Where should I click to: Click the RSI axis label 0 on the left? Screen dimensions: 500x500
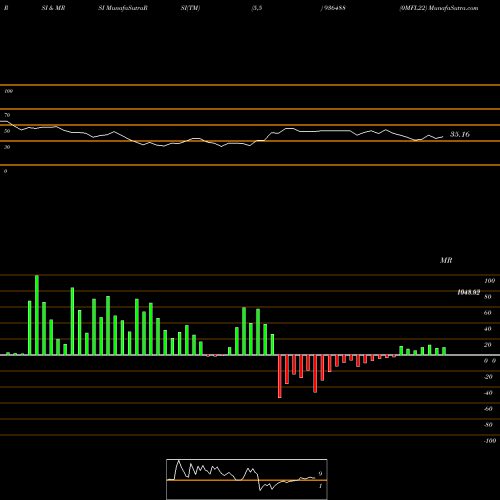tap(5, 171)
